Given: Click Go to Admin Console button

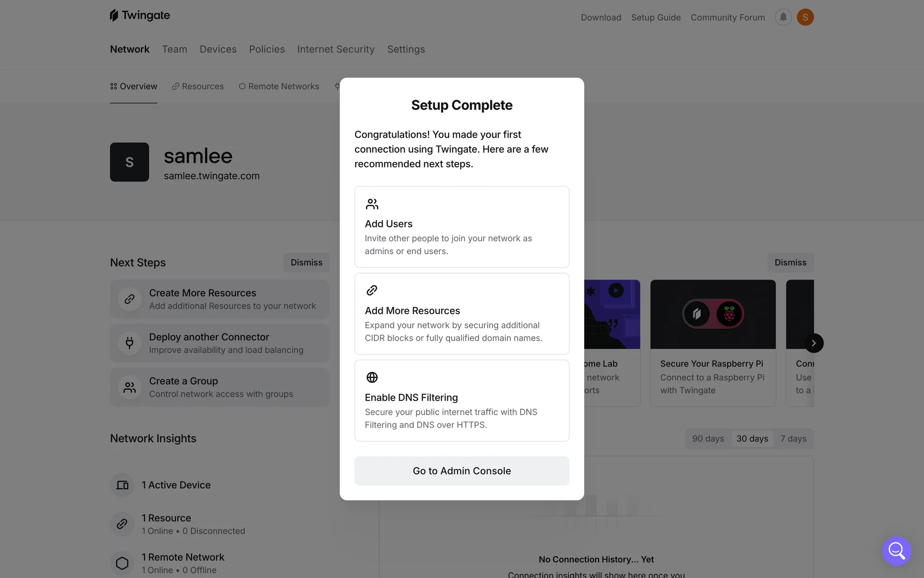Looking at the screenshot, I should point(462,471).
